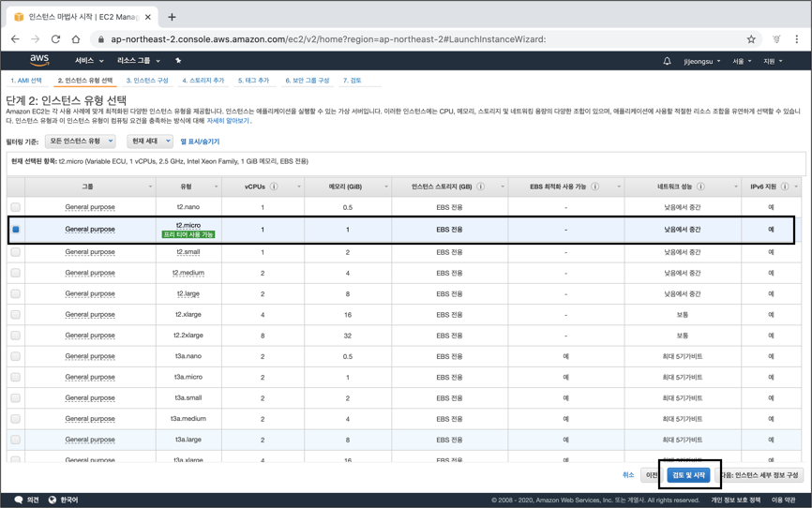Select the t2.small row checkbox

[16, 252]
